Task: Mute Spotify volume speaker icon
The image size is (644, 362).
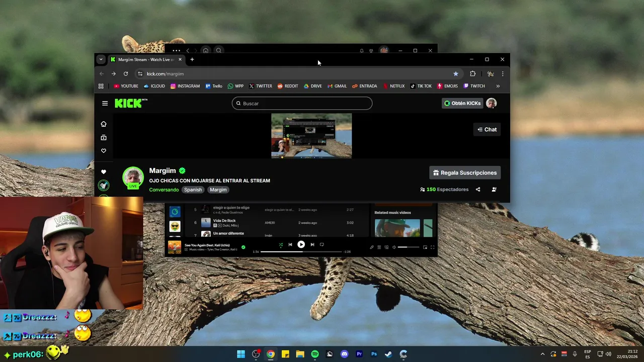Action: pos(394,247)
